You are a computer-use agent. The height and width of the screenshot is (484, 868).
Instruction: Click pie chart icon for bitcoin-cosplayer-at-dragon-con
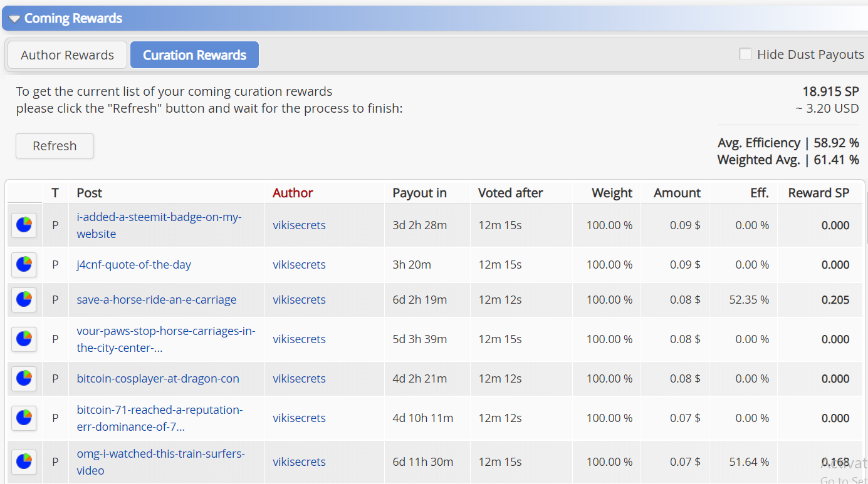point(24,379)
